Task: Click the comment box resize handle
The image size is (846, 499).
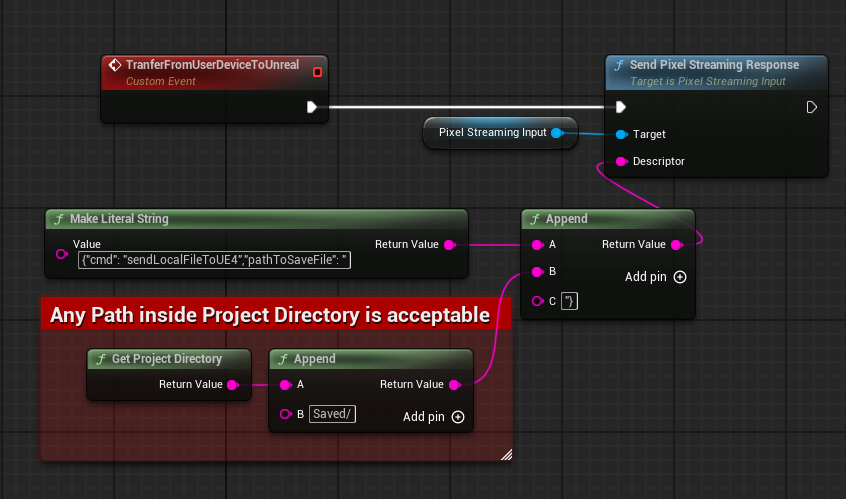Action: [x=506, y=454]
